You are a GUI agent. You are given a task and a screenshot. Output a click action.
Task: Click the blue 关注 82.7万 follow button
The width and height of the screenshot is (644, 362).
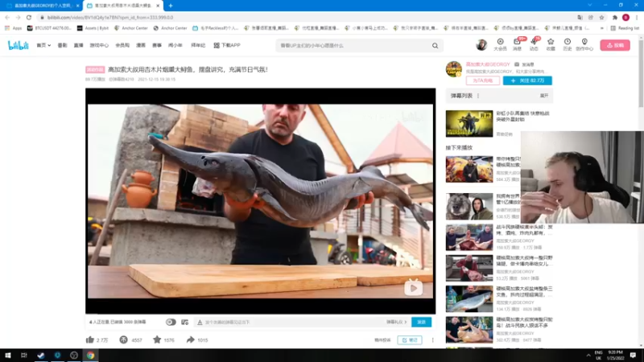pos(527,80)
